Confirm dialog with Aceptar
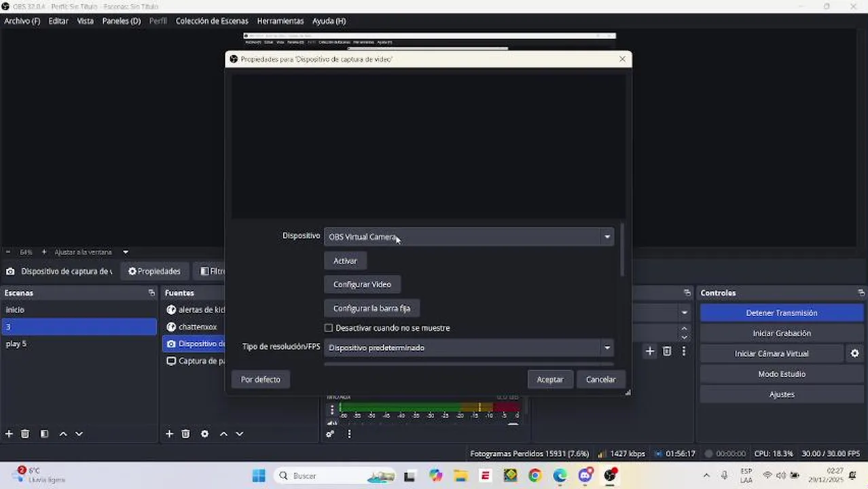This screenshot has height=489, width=868. click(x=550, y=380)
